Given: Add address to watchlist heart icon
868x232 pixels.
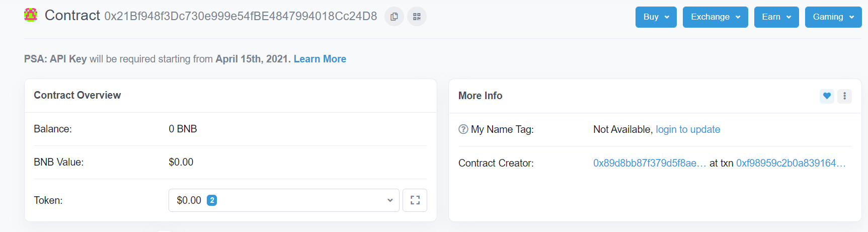Looking at the screenshot, I should point(827,96).
